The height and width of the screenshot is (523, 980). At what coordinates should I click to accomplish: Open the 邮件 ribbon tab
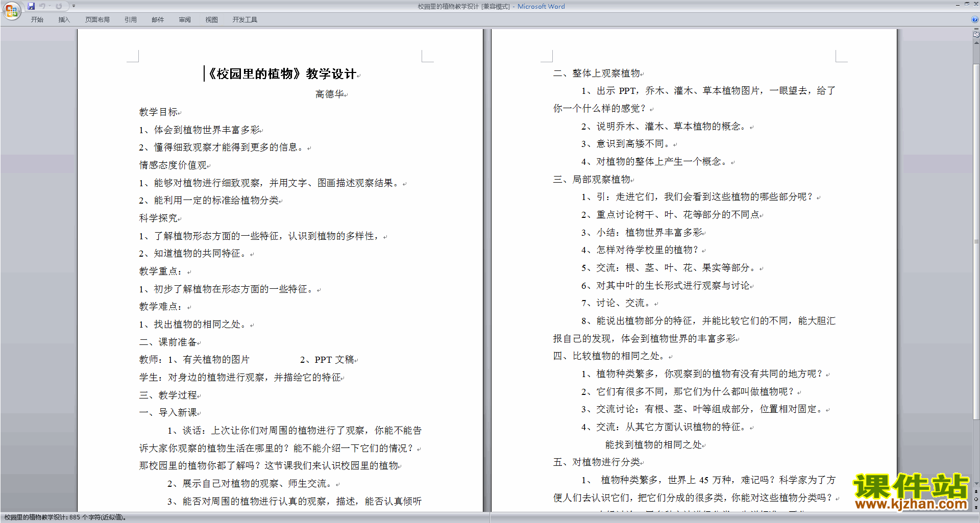pos(158,20)
